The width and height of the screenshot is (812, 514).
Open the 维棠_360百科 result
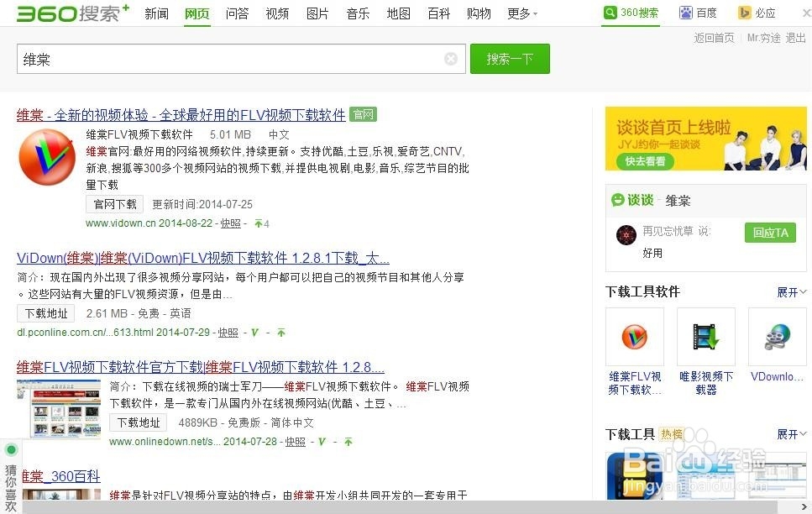[x=61, y=476]
